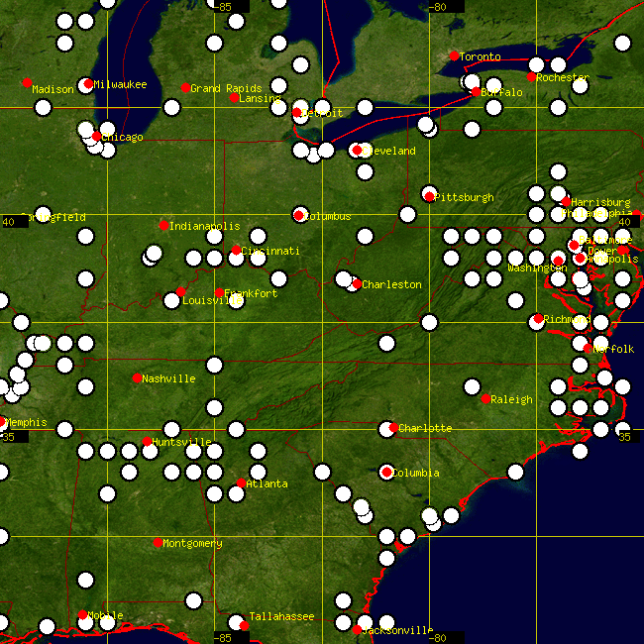Click the Norfolk red dot
Viewport: 644px width, 644px height.
(x=588, y=349)
